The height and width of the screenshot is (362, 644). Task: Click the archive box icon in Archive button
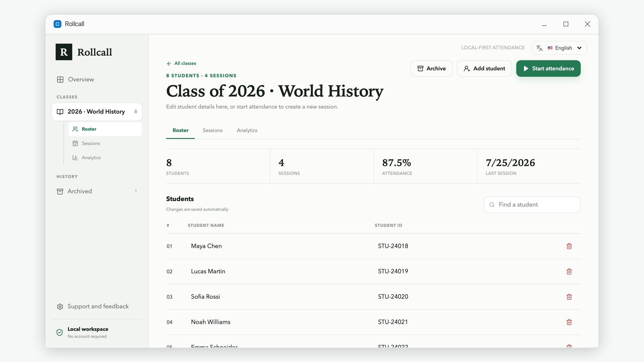[x=420, y=68]
